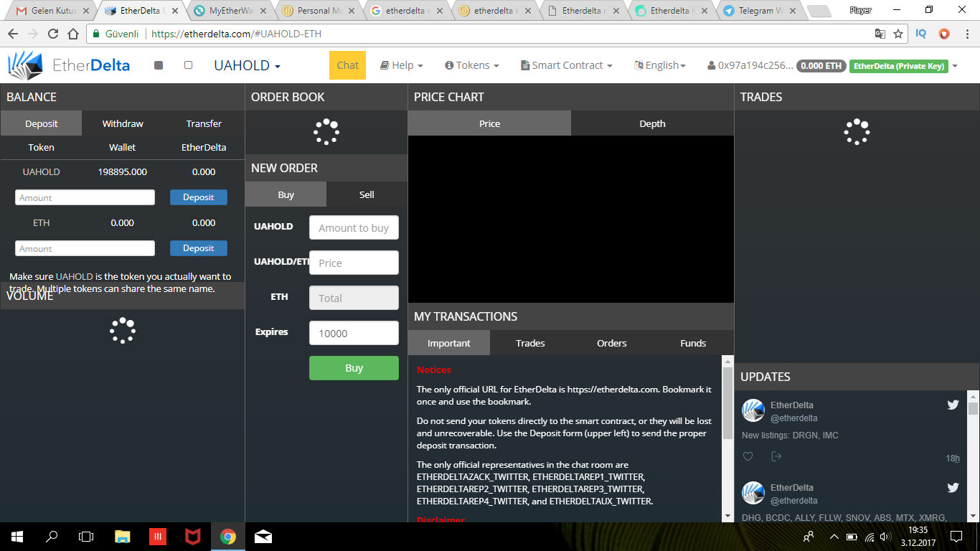Image resolution: width=980 pixels, height=551 pixels.
Task: Switch to the Telegram browser tab
Action: point(760,11)
